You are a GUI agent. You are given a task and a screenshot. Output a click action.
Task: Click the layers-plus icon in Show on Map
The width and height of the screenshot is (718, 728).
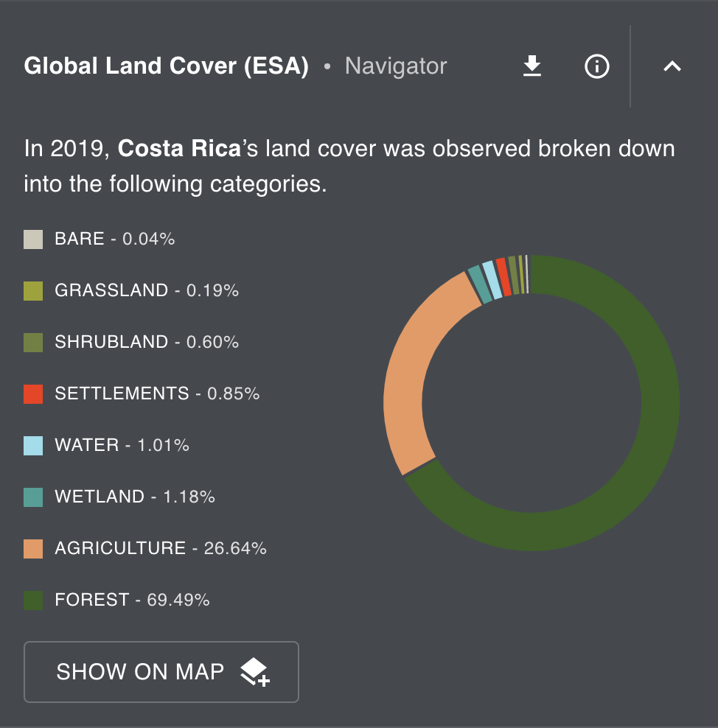click(255, 672)
